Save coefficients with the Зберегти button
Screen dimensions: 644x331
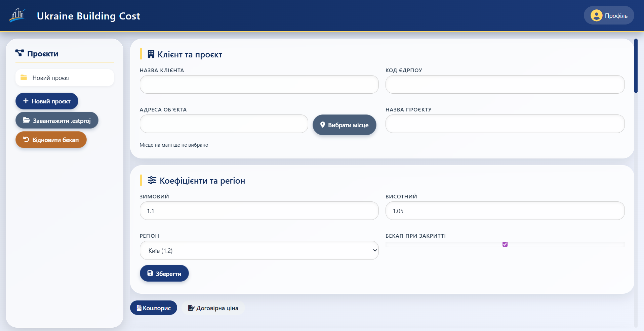(164, 273)
